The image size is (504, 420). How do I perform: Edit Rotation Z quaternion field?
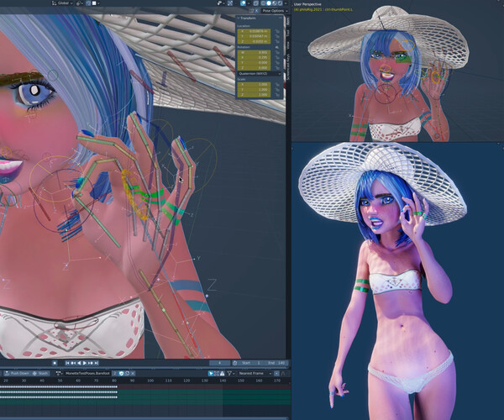click(x=254, y=68)
